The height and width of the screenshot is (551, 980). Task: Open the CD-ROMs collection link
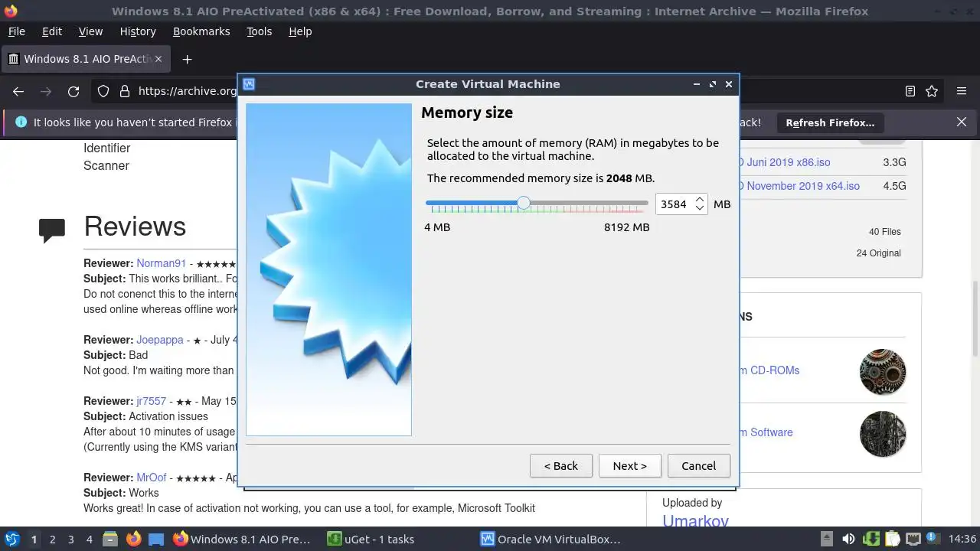click(769, 370)
